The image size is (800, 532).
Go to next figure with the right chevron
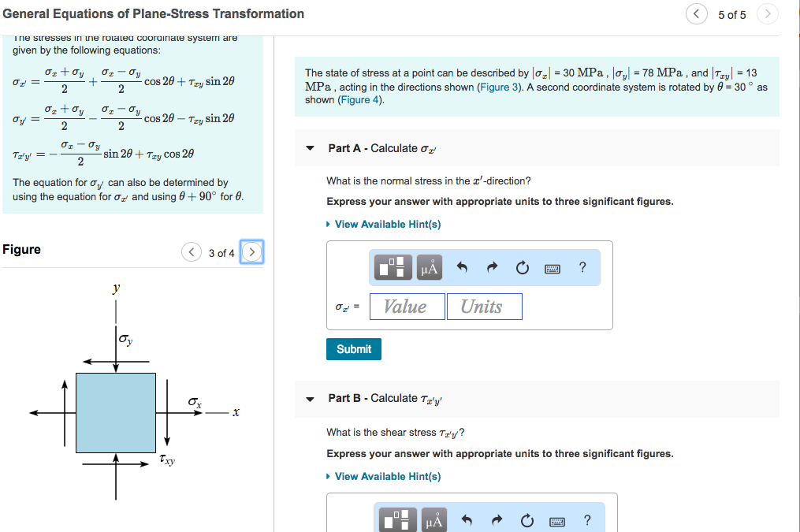pyautogui.click(x=251, y=253)
